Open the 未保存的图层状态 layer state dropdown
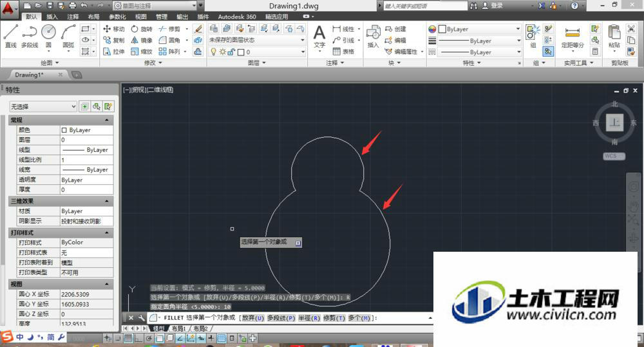The image size is (644, 347). coord(257,41)
